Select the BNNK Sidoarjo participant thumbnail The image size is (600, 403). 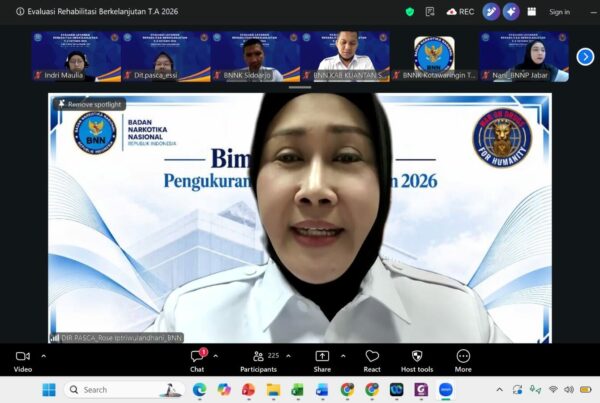pos(255,57)
